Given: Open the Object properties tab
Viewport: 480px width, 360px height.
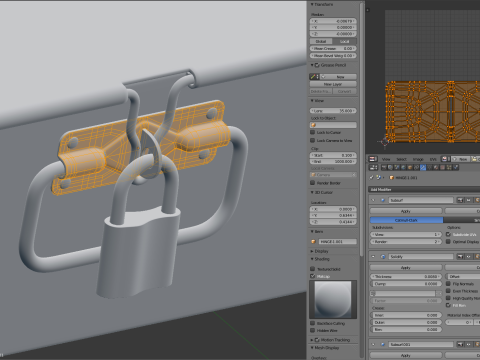Looking at the screenshot, I should (x=410, y=167).
